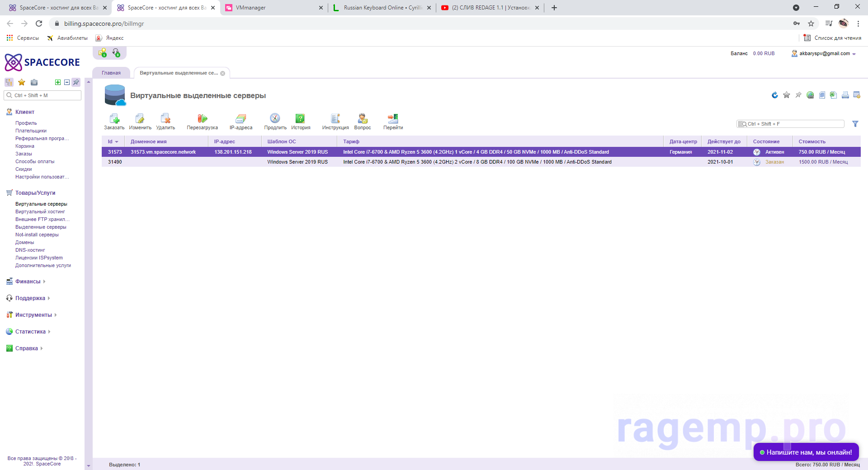The width and height of the screenshot is (868, 470).
Task: Click the globe link icon in list header
Action: tap(810, 95)
